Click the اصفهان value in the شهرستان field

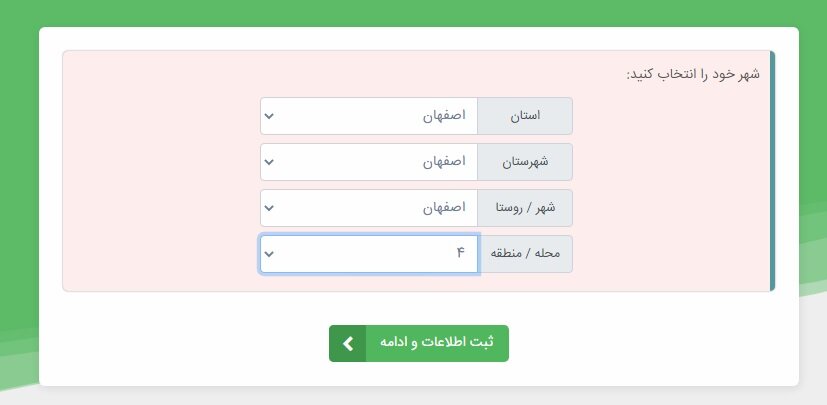click(445, 162)
